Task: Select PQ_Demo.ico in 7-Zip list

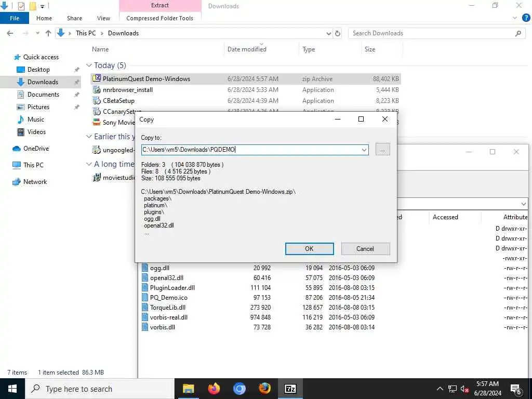Action: click(x=169, y=298)
